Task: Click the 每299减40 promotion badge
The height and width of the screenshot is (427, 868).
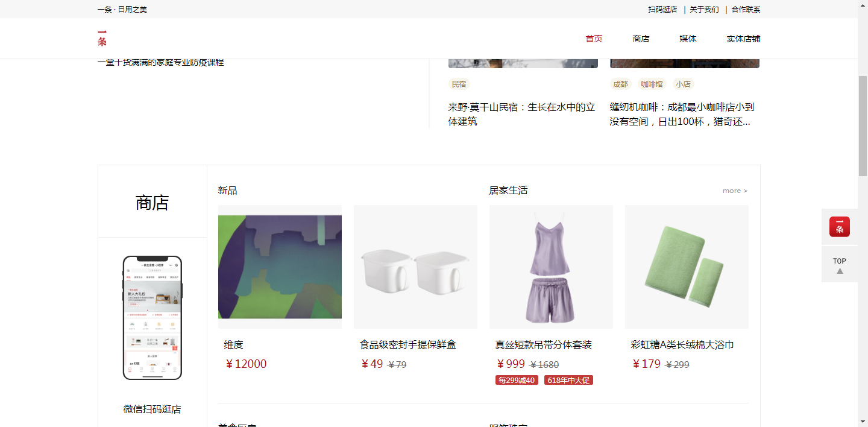Action: pyautogui.click(x=517, y=380)
